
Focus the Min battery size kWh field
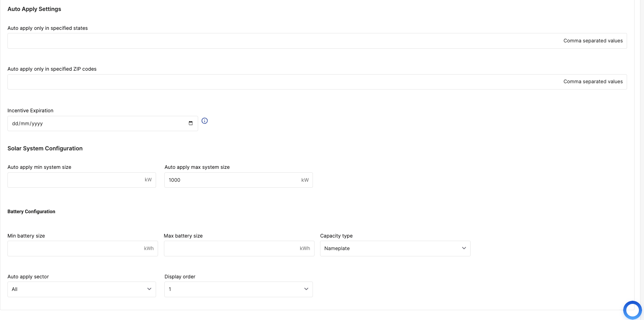83,249
